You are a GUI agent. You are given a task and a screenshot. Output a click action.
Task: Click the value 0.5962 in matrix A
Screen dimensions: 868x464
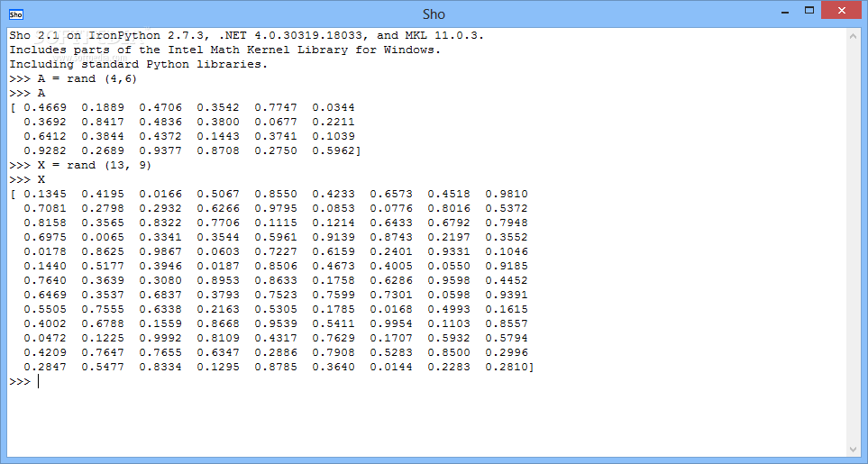pos(333,150)
